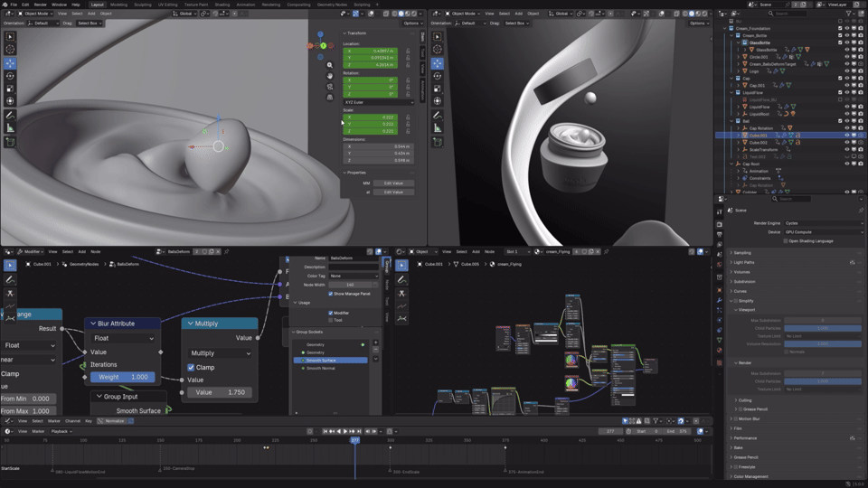Select the Rotate tool in left viewport
The width and height of the screenshot is (868, 488).
pos(10,76)
